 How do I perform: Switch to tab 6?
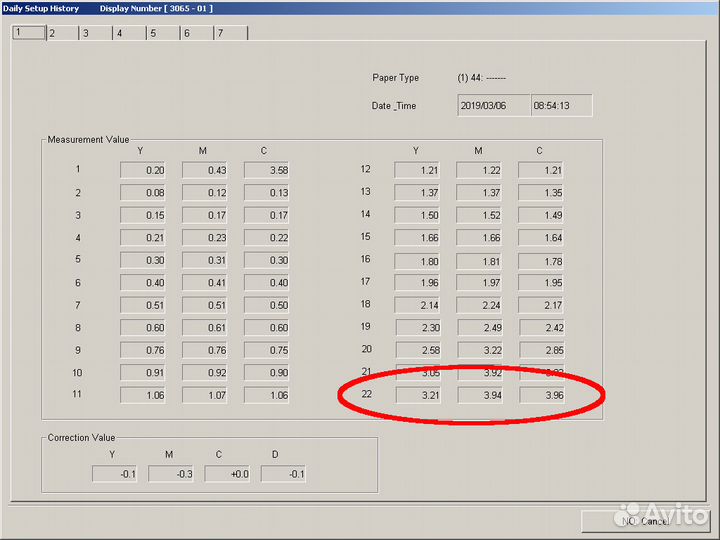tap(197, 33)
